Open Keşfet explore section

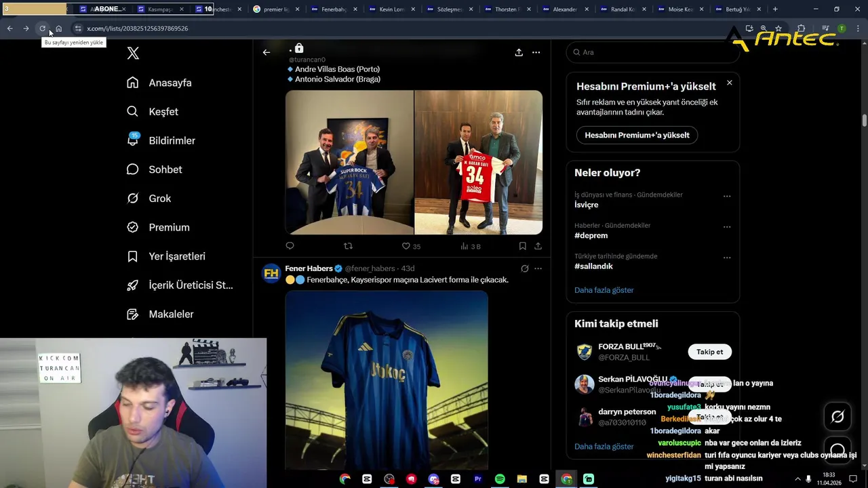(153, 111)
